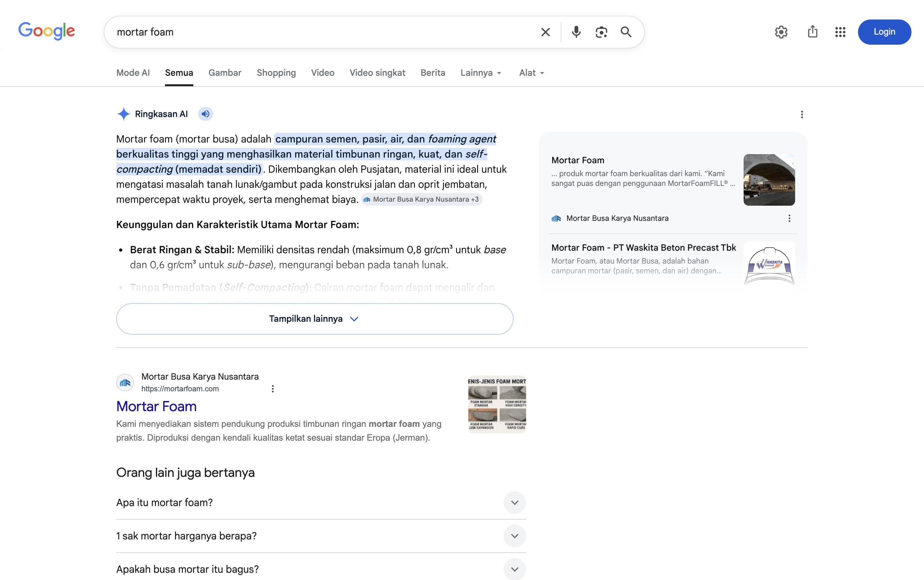Viewport: 924px width, 580px height.
Task: Click Mortar Busa Karya Nusantara favicon in search result
Action: (125, 382)
